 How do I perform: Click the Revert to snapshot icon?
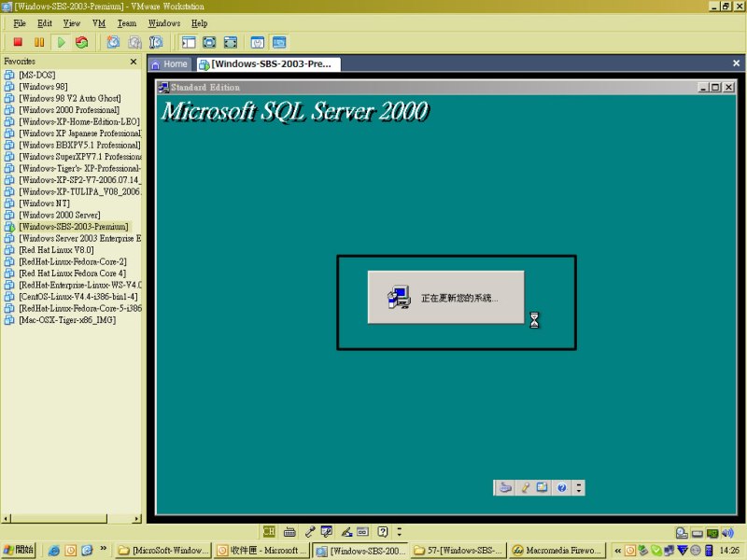point(134,42)
